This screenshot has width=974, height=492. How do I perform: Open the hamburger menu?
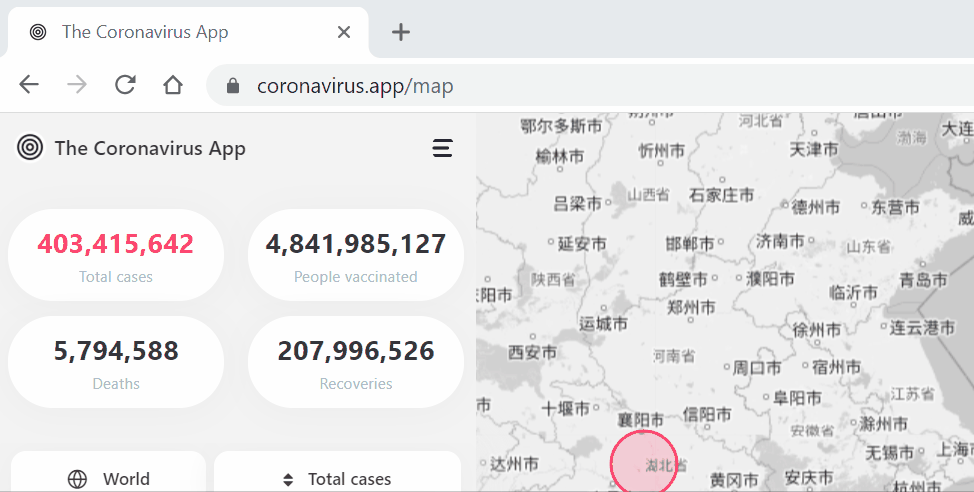pos(442,148)
